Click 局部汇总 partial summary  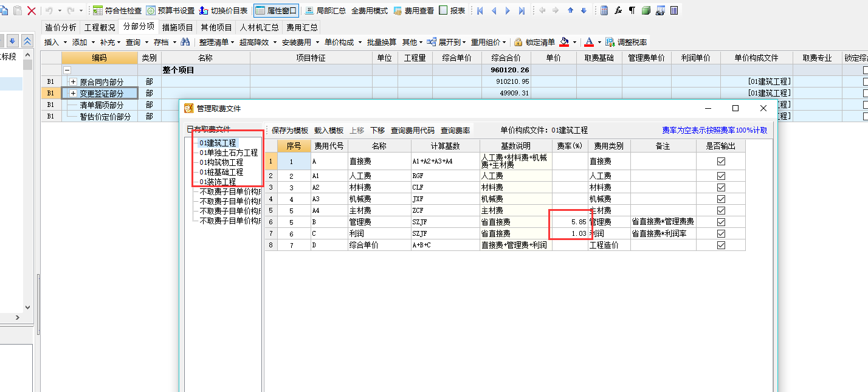pyautogui.click(x=325, y=11)
